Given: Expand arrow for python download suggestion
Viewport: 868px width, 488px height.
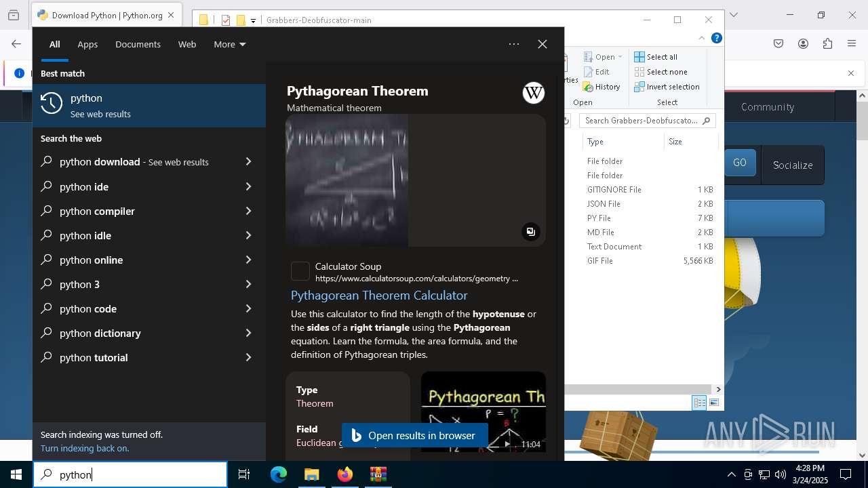Looking at the screenshot, I should tap(248, 162).
